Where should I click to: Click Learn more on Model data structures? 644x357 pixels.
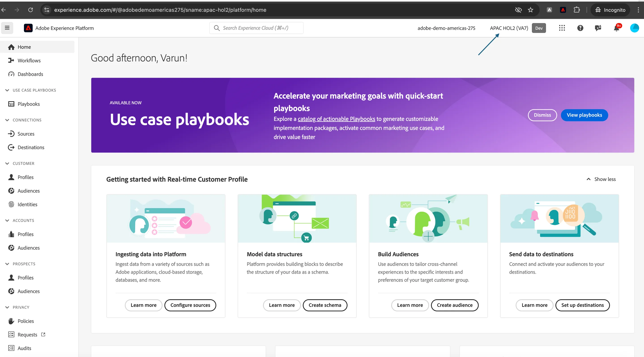[x=282, y=305]
